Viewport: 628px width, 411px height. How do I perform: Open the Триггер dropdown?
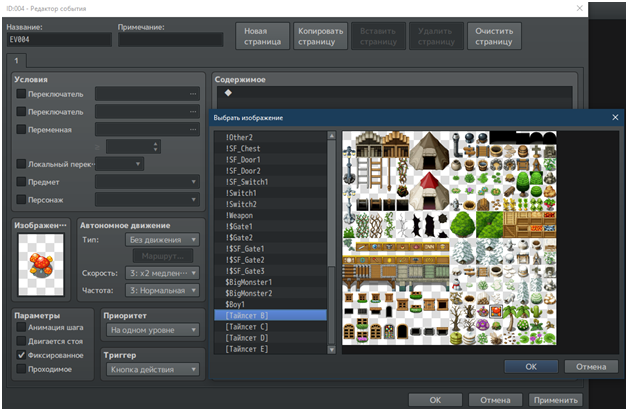tap(153, 369)
